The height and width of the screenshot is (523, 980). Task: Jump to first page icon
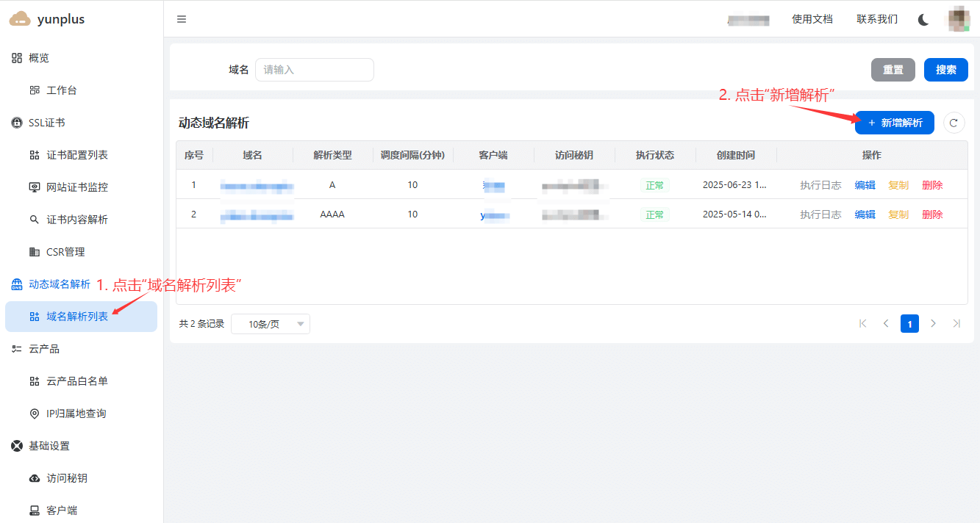click(x=862, y=323)
